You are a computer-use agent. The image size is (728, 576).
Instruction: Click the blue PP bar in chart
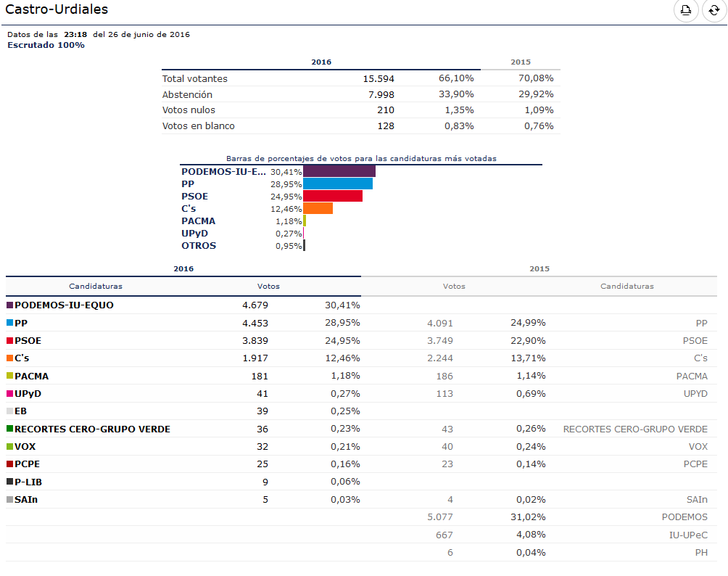coord(338,184)
